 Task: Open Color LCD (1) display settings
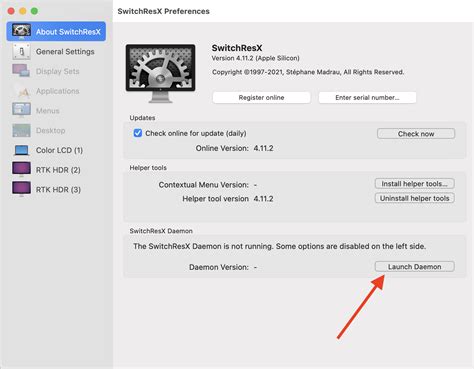click(x=56, y=150)
